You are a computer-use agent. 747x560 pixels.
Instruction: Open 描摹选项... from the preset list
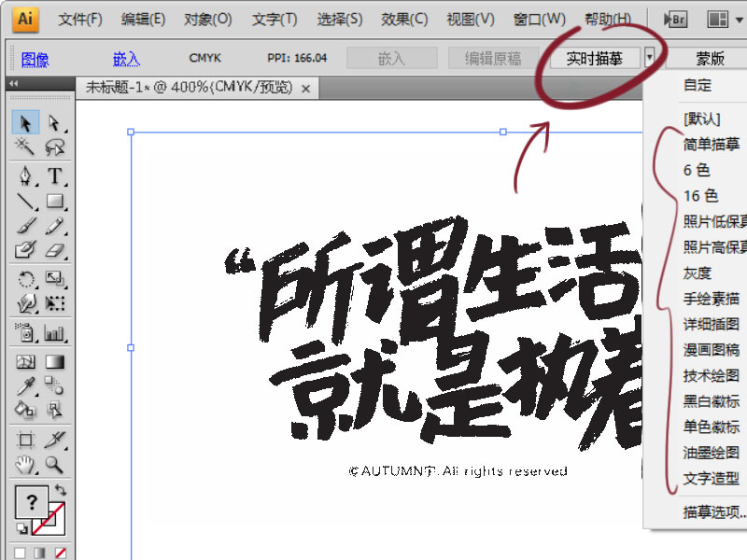[x=714, y=511]
